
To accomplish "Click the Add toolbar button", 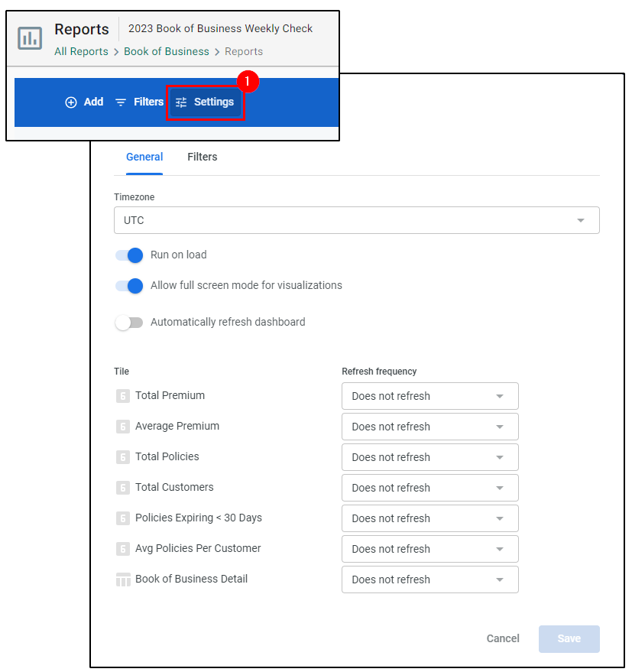I will (84, 102).
